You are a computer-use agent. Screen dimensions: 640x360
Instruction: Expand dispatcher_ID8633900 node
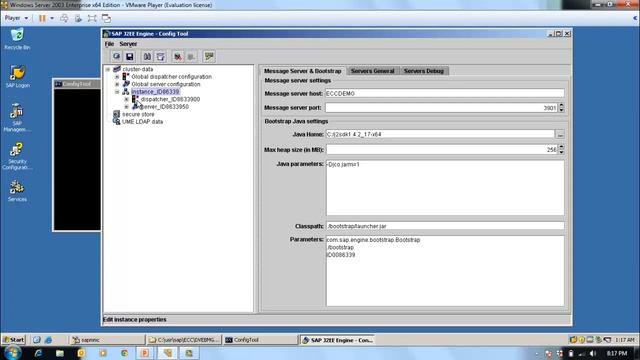(127, 99)
